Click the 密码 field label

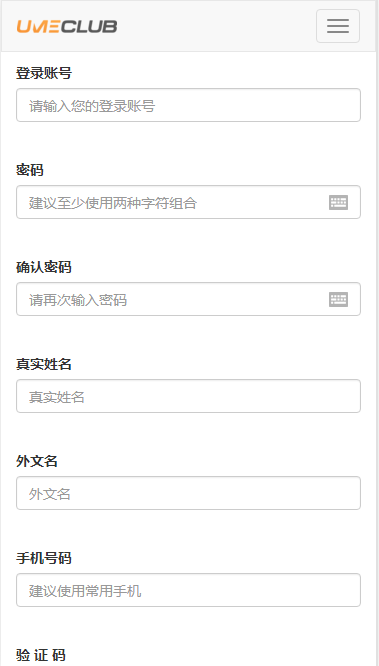click(x=30, y=170)
